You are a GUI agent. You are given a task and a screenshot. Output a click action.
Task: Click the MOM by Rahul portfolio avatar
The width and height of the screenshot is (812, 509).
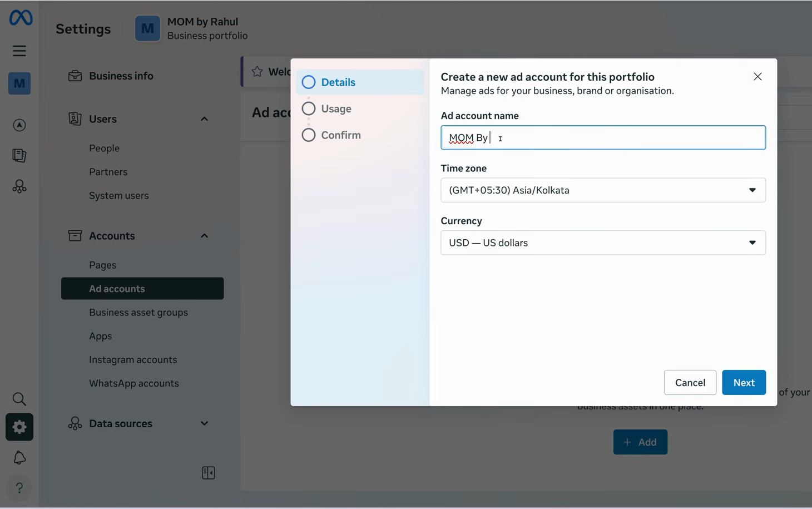[147, 28]
